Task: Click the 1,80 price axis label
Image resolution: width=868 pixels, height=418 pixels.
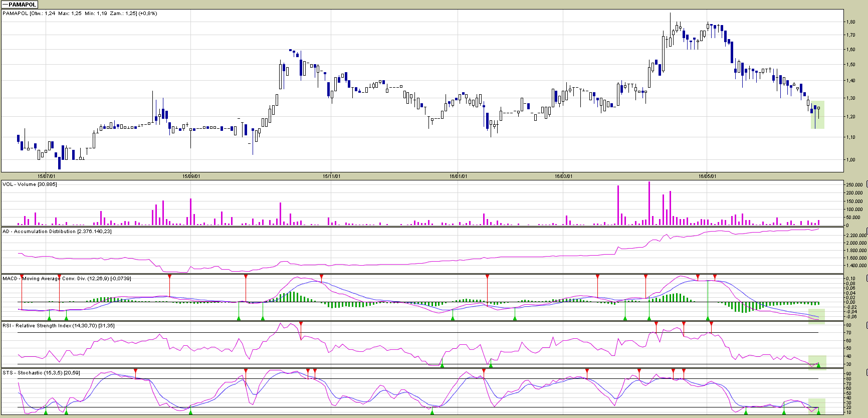Action: (850, 22)
